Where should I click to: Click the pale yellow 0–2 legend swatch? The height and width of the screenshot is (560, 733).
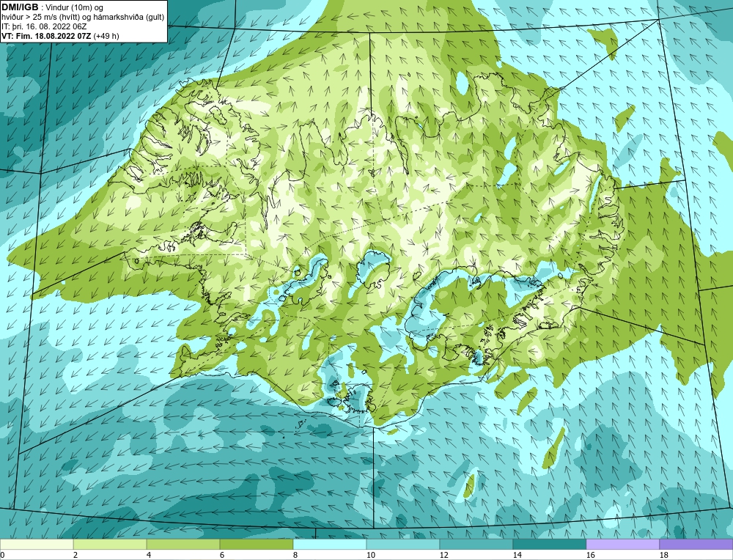(x=37, y=544)
